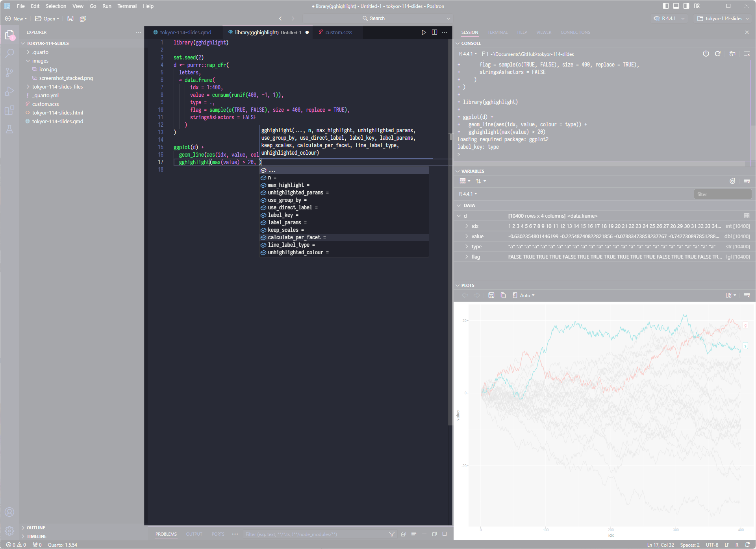The height and width of the screenshot is (549, 756).
Task: Open the Auto plot size dropdown
Action: (x=526, y=295)
